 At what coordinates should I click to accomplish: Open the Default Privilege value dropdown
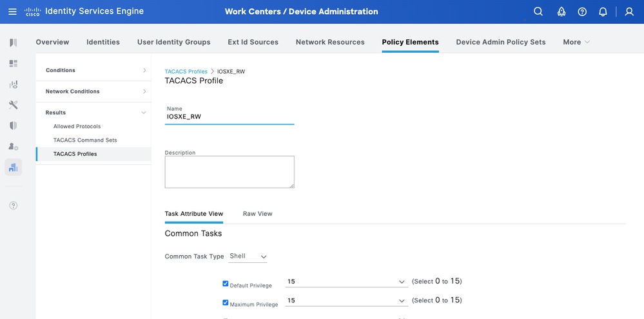[x=347, y=282]
